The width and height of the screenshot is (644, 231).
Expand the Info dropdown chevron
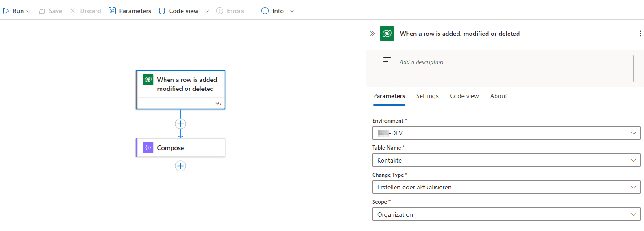292,11
